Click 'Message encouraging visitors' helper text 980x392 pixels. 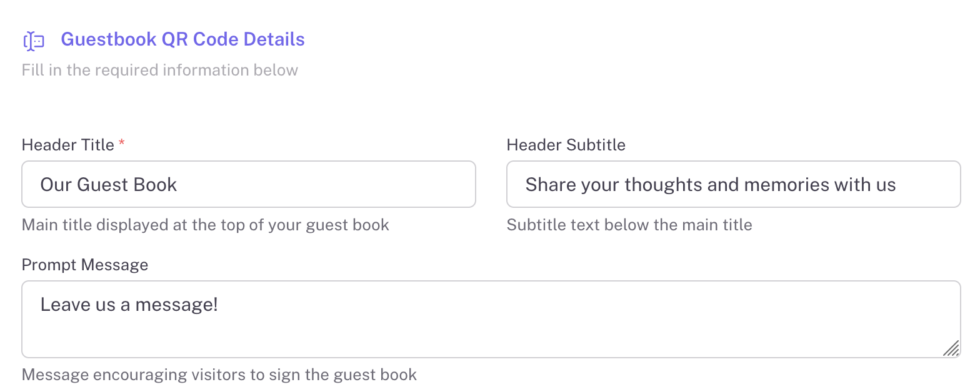(x=219, y=374)
